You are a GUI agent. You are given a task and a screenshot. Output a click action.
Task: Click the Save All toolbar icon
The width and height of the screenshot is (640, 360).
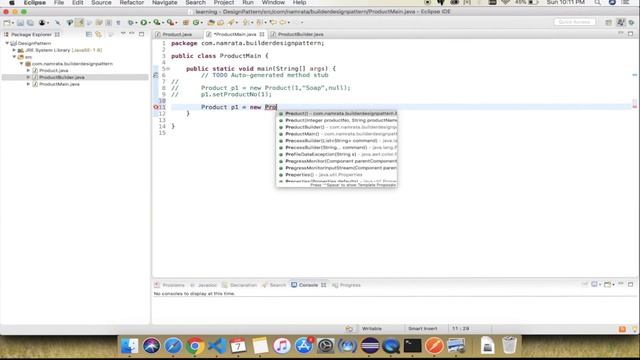click(30, 23)
